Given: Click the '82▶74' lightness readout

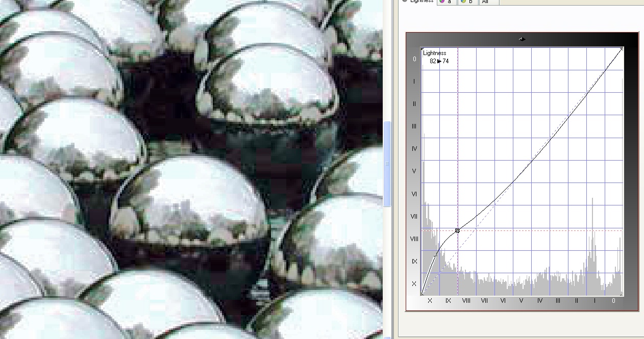Looking at the screenshot, I should pyautogui.click(x=439, y=61).
